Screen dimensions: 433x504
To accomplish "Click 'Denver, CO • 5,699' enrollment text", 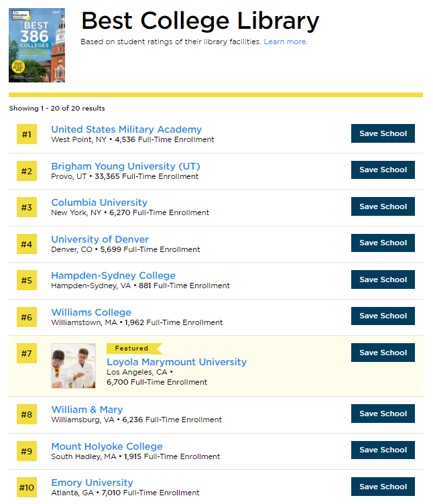I will (125, 249).
